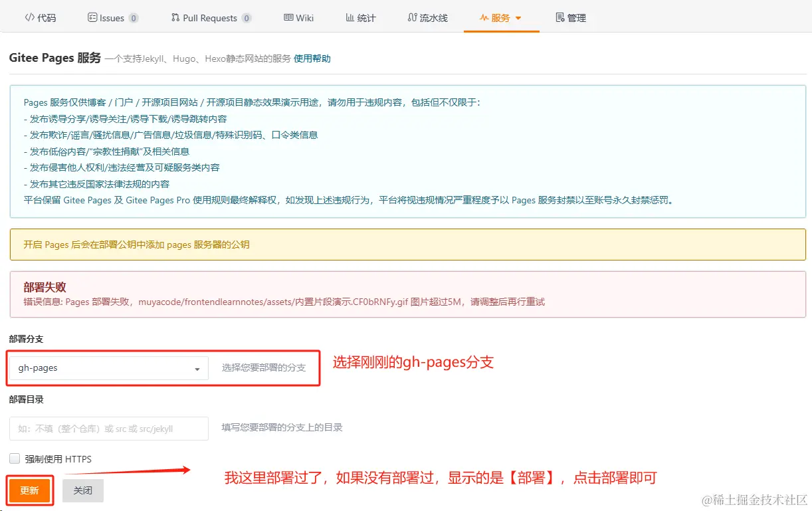Click the 流水线 pipeline icon
The height and width of the screenshot is (511, 812).
[x=413, y=18]
